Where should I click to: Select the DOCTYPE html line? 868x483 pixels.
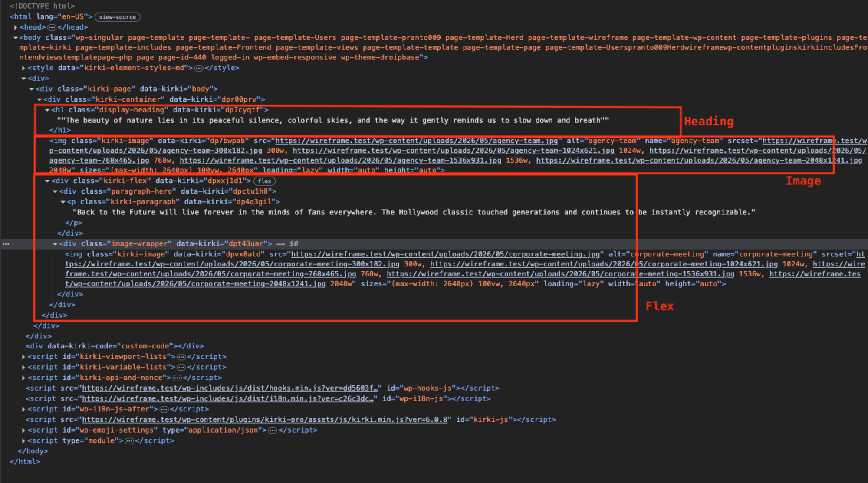click(x=42, y=6)
